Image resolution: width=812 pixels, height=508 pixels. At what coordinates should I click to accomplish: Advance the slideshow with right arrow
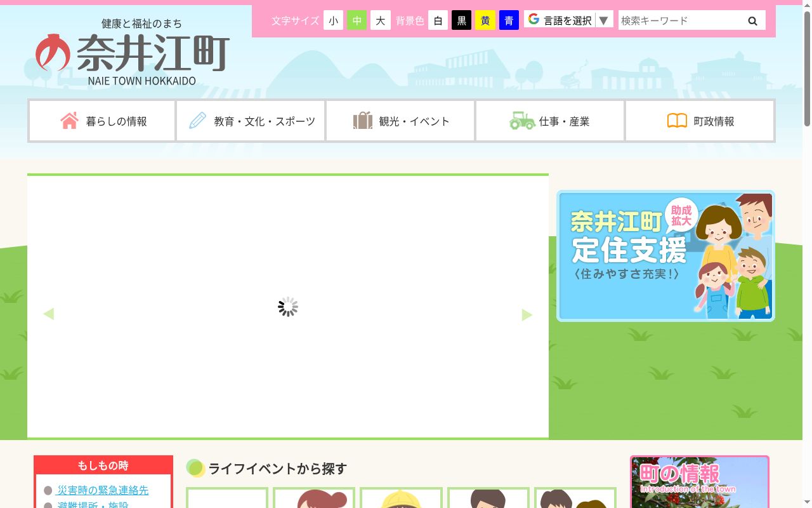(x=527, y=315)
